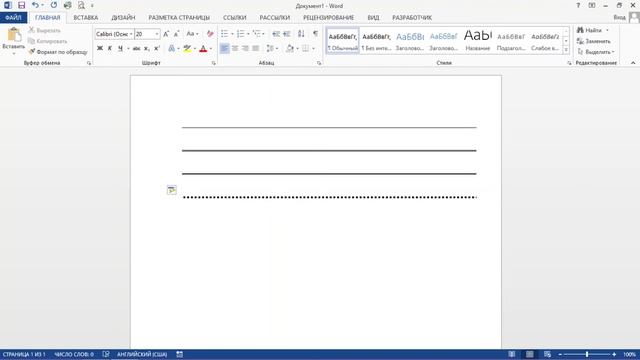Image resolution: width=640 pixels, height=360 pixels.
Task: Switch to Read Mode view icon
Action: coord(511,354)
